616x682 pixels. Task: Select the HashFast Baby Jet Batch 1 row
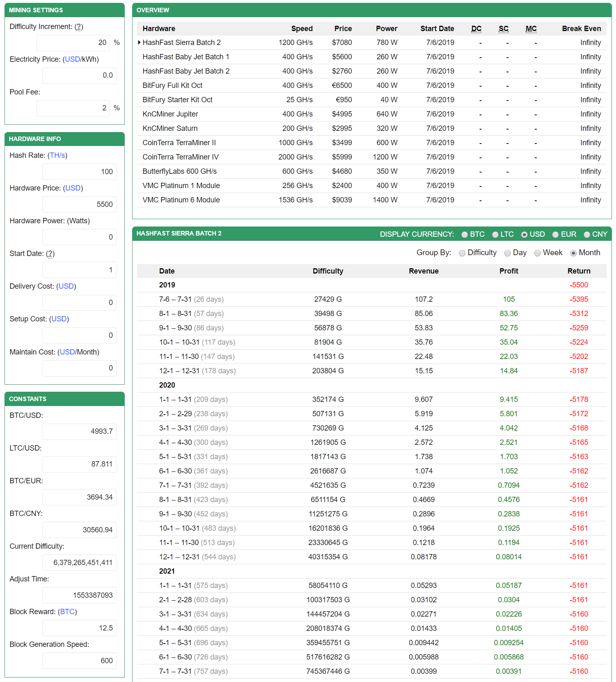(x=372, y=57)
